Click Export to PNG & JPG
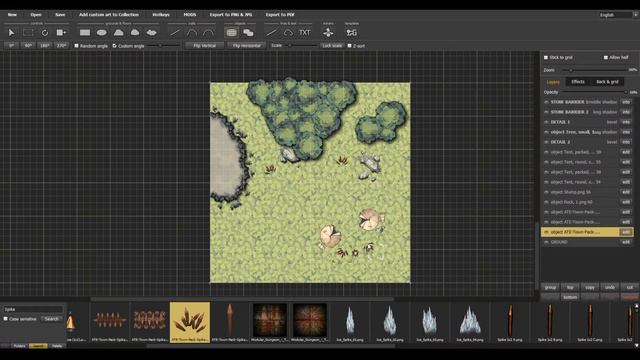This screenshot has height=360, width=640. tap(231, 15)
